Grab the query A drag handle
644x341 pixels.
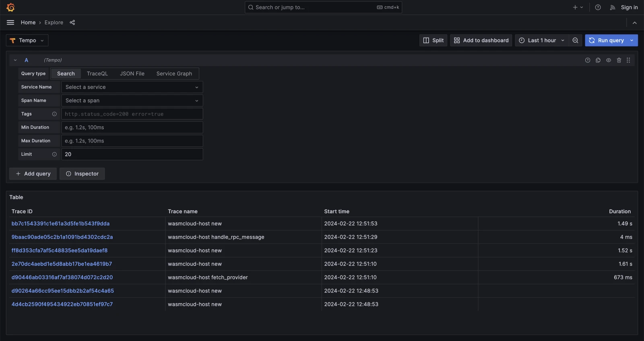[x=628, y=60]
